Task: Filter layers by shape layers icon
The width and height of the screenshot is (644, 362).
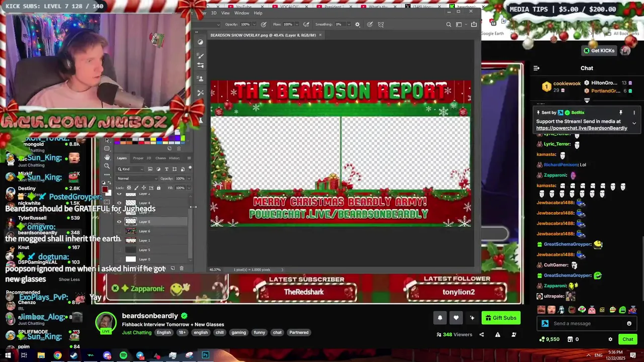Action: 175,169
